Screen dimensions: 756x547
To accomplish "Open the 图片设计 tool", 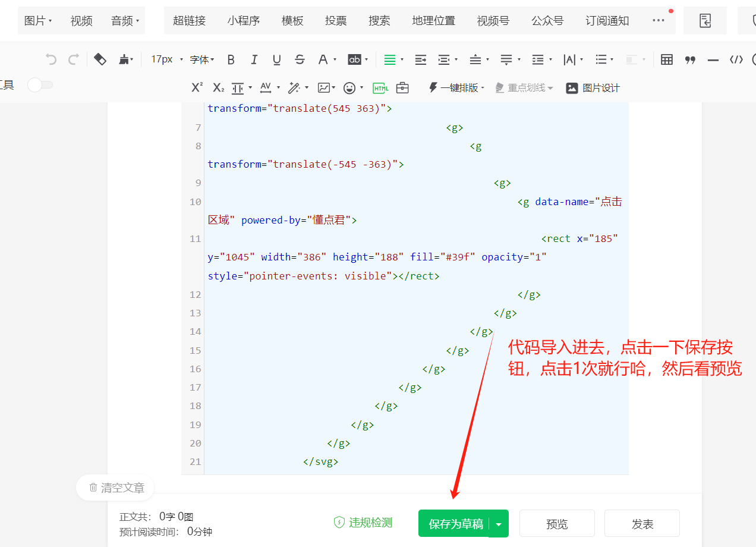I will point(593,87).
